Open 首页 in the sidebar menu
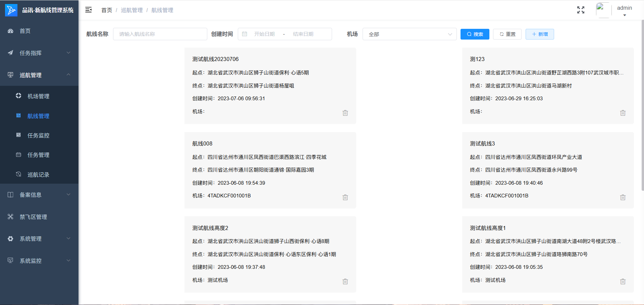This screenshot has height=305, width=644. click(39, 31)
